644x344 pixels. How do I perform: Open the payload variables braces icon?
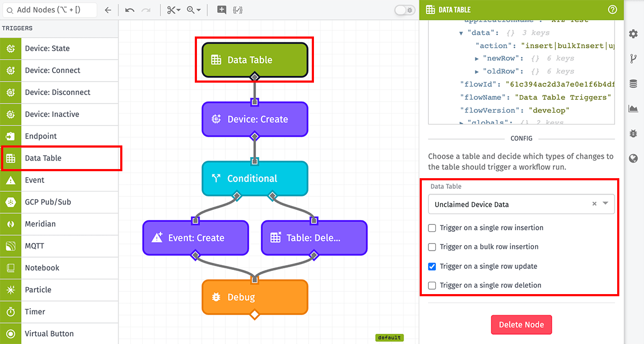(x=237, y=10)
